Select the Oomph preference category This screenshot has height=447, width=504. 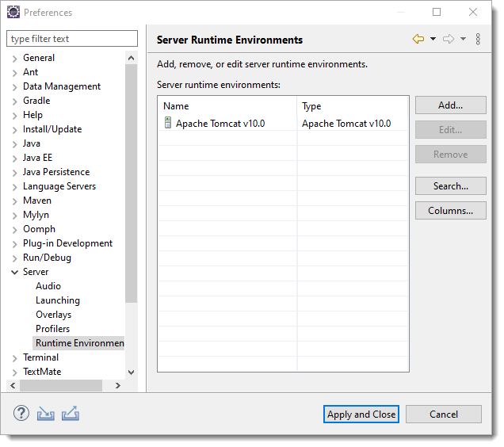tap(39, 229)
